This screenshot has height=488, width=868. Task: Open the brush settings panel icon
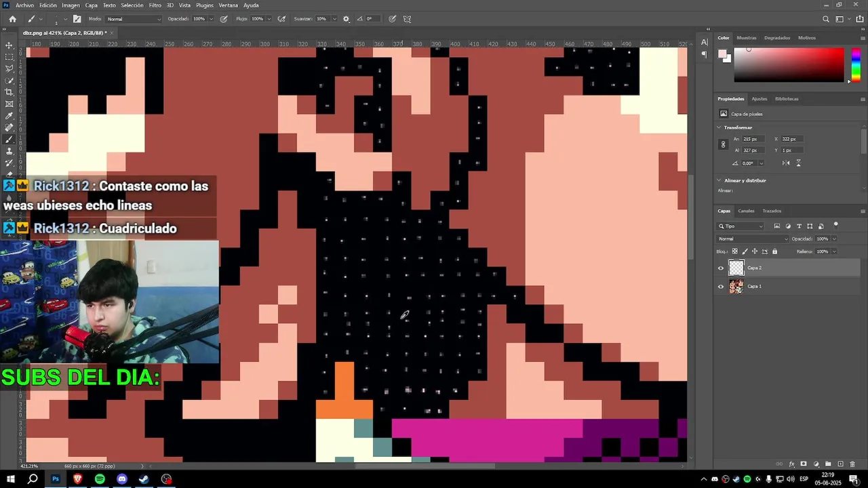click(77, 19)
